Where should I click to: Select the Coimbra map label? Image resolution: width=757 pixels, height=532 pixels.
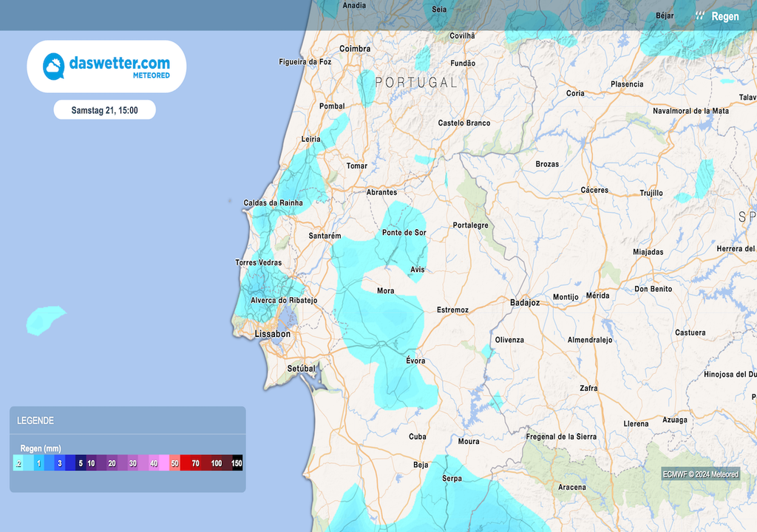355,49
